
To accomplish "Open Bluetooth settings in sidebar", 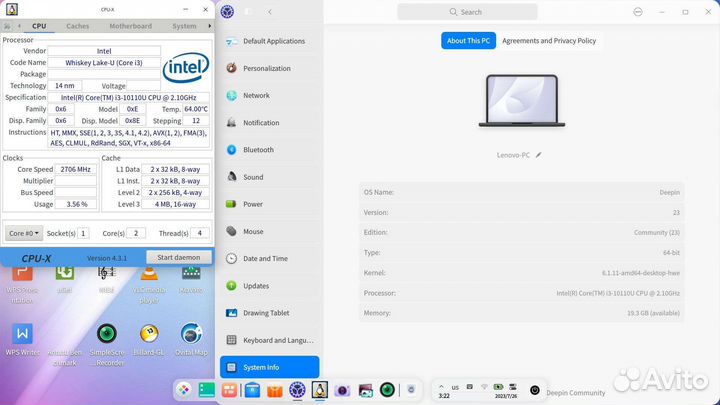I will [x=258, y=150].
